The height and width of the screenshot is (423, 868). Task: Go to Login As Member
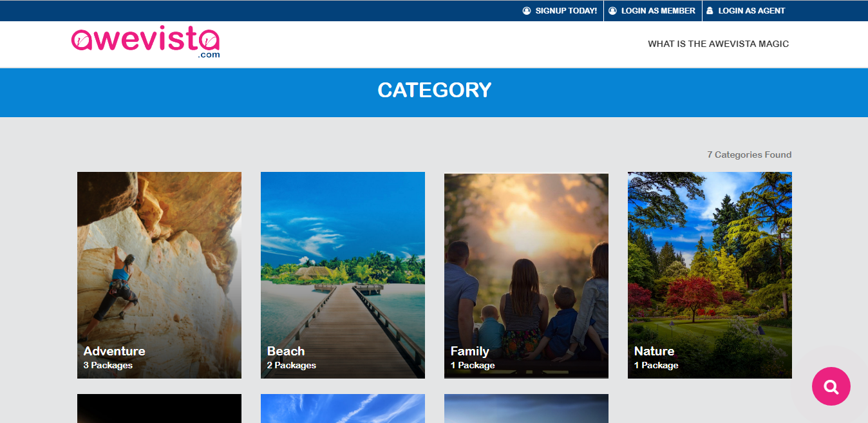[x=657, y=11]
